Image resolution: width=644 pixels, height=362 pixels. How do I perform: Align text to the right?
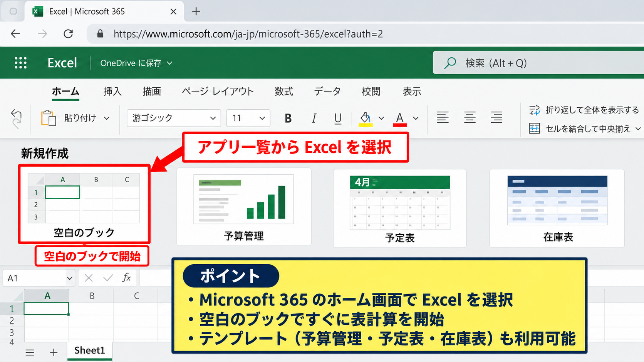[496, 117]
